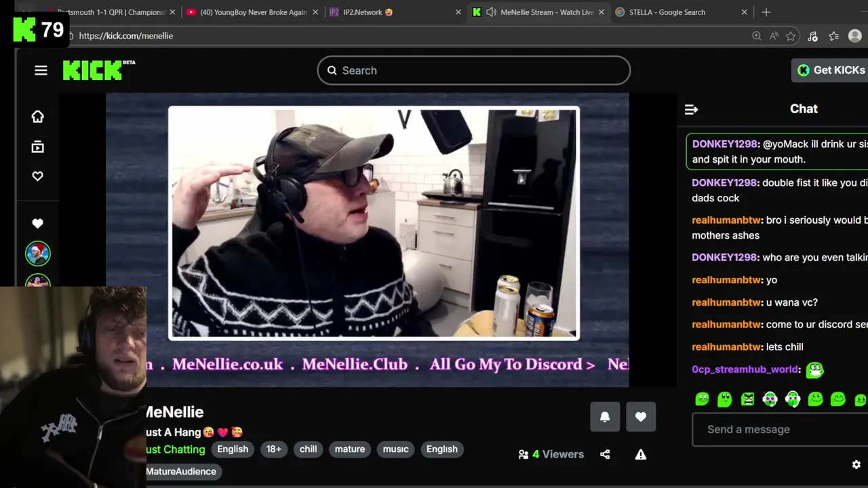Open 0cp_streamhub_world's profile in chat
This screenshot has height=488, width=868.
point(745,369)
